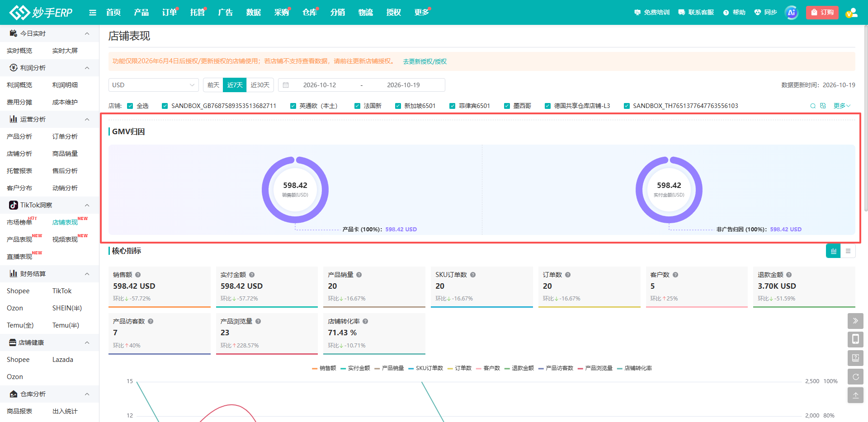Switch to list view of 核心指标
This screenshot has height=422, width=868.
point(848,251)
